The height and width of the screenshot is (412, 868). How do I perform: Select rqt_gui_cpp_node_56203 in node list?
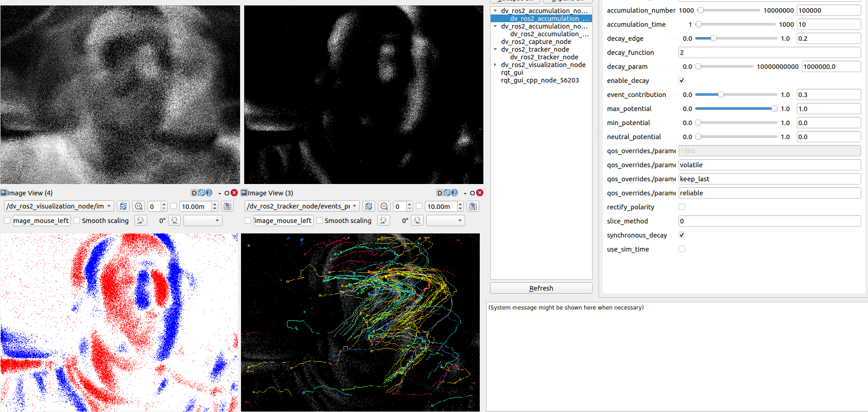click(540, 80)
